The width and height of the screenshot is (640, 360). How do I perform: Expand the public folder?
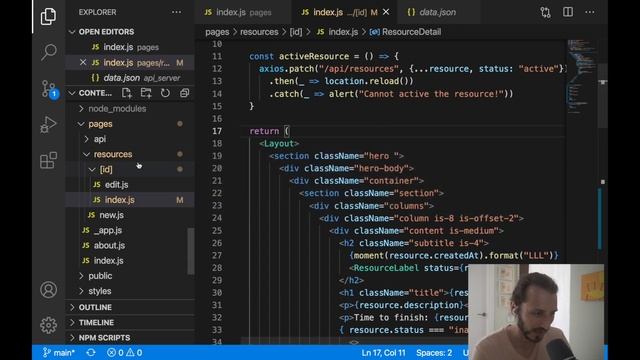coord(100,276)
